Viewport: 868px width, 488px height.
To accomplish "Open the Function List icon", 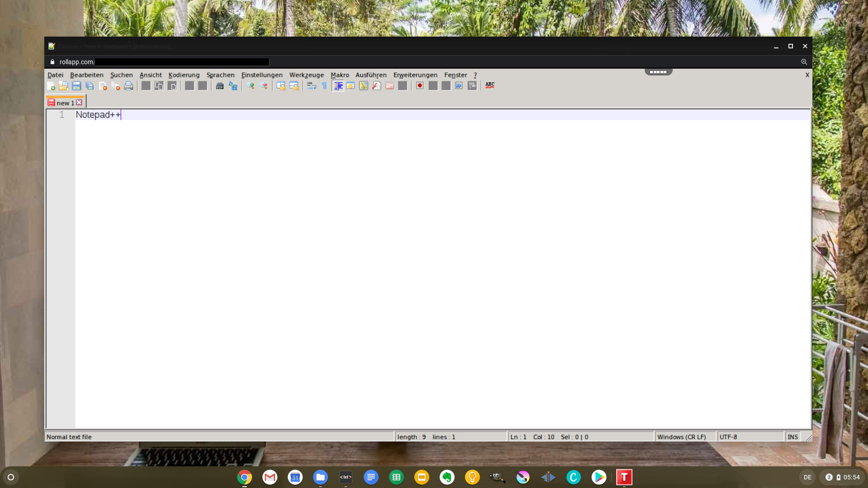I will point(377,86).
